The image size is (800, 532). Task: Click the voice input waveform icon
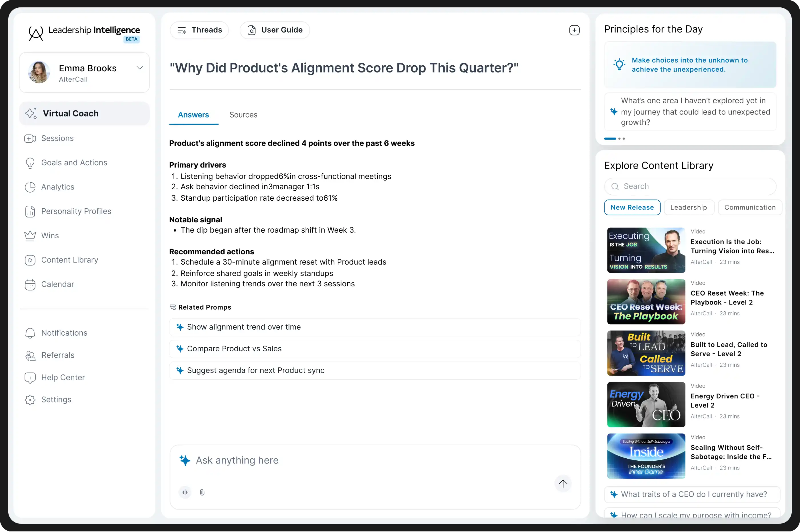coord(185,492)
